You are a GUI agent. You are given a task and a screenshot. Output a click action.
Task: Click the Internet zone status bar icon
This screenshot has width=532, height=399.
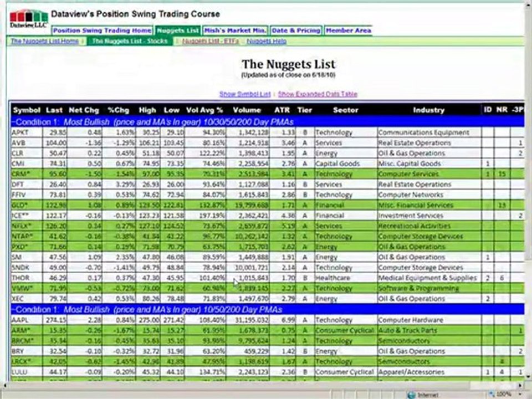click(x=412, y=395)
